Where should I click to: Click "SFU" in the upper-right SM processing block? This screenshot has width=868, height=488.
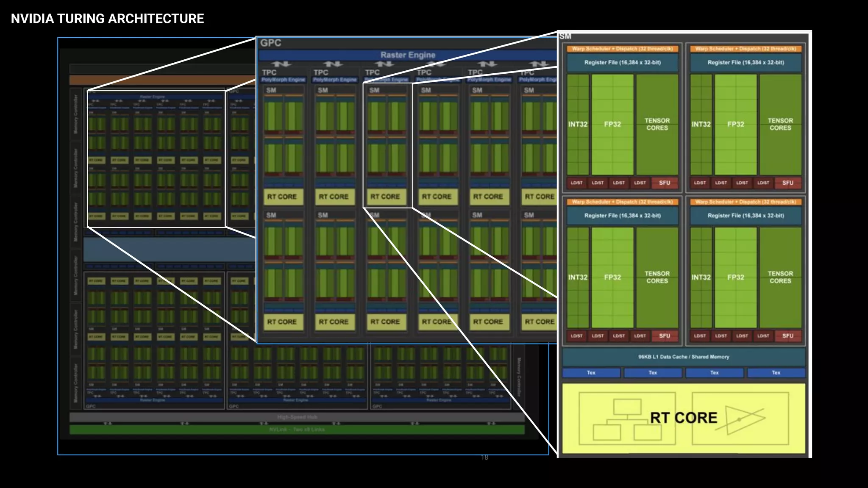tap(788, 183)
